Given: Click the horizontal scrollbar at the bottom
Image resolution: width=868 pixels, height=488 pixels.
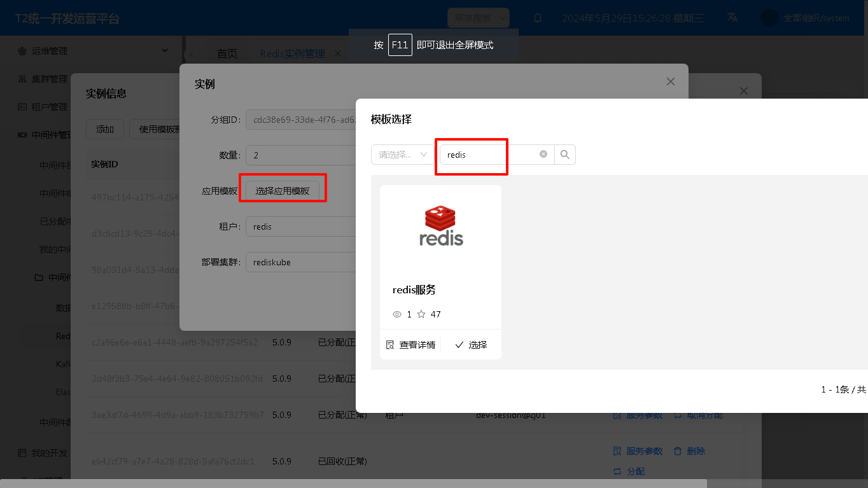Looking at the screenshot, I should click(x=353, y=484).
